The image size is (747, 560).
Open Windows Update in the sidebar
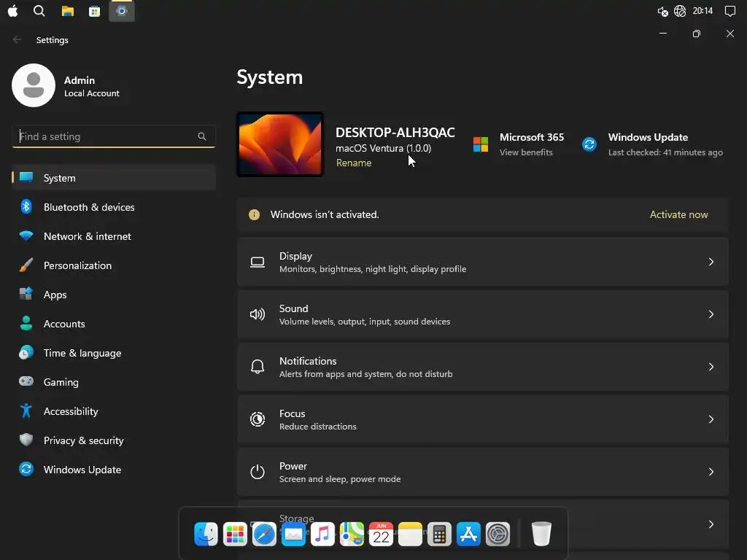114,470
